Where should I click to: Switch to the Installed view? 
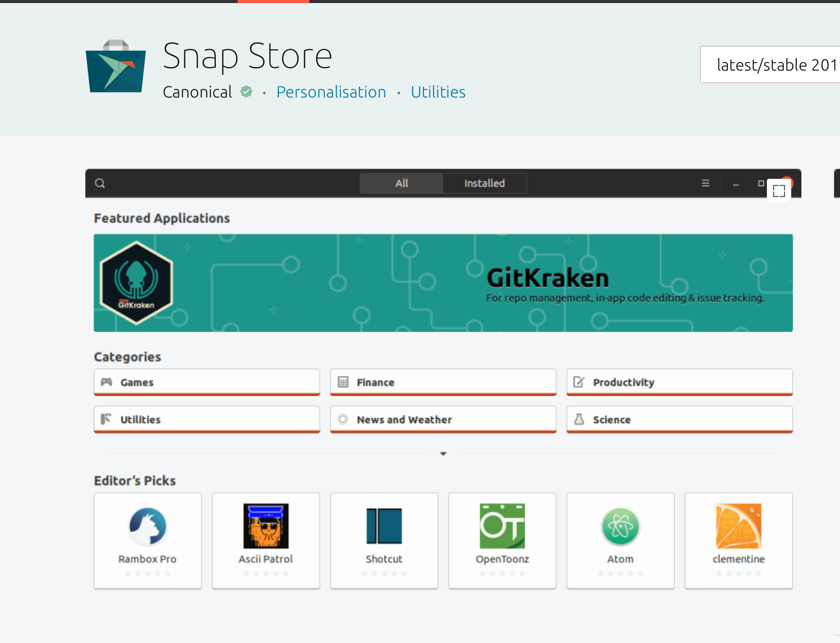pyautogui.click(x=484, y=183)
